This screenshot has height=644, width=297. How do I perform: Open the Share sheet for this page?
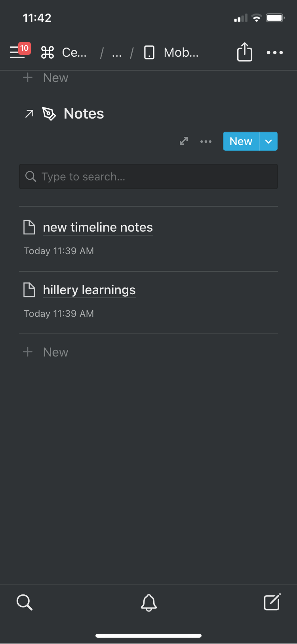tap(244, 52)
